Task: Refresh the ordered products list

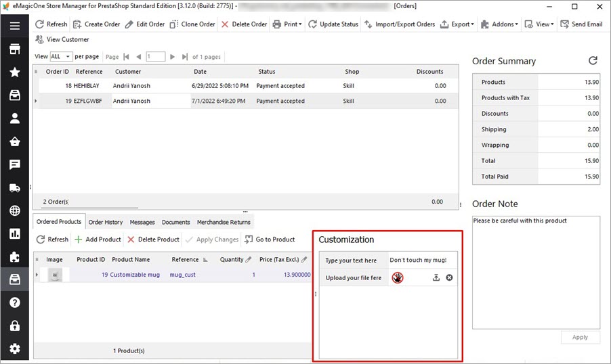Action: pyautogui.click(x=52, y=240)
